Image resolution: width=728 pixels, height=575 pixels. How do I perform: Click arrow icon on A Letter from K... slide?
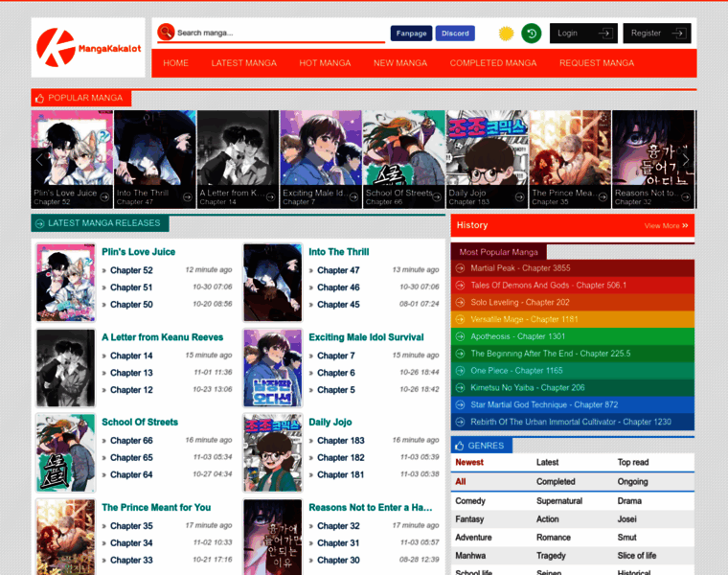tap(271, 196)
